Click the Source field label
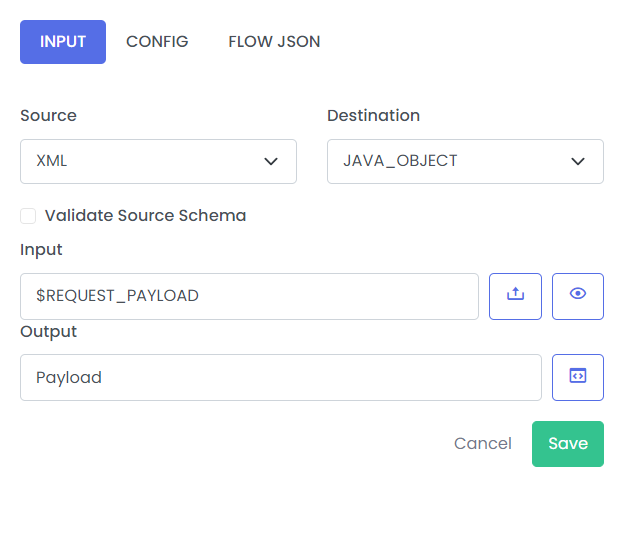623x536 pixels. [48, 116]
